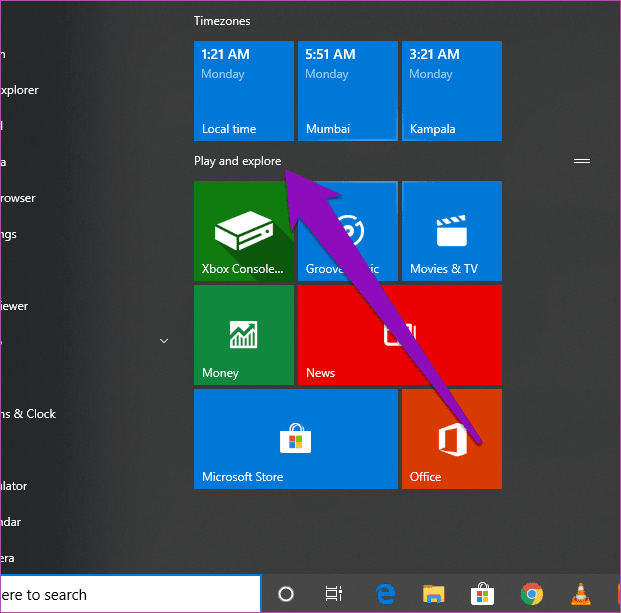Open Task View on the taskbar
Screen dimensions: 621x613
pos(333,594)
